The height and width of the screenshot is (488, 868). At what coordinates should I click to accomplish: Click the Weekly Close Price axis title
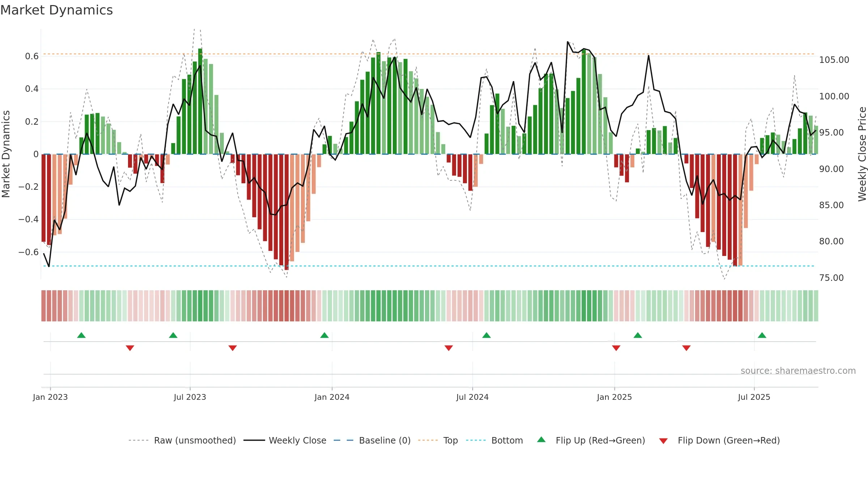point(862,154)
